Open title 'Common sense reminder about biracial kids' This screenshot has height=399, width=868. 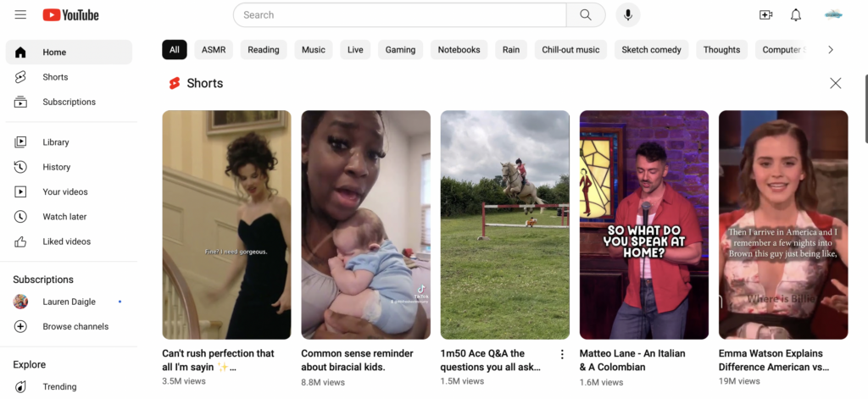tap(357, 360)
